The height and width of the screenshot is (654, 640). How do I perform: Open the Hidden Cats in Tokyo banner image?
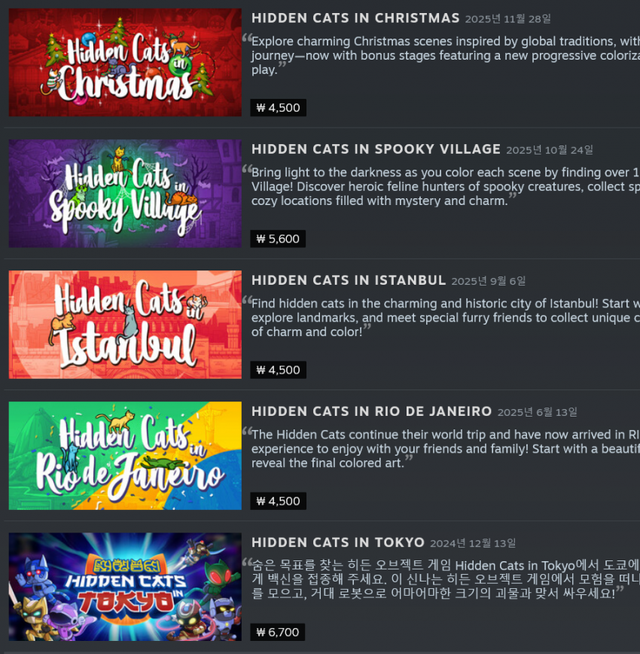coord(125,587)
